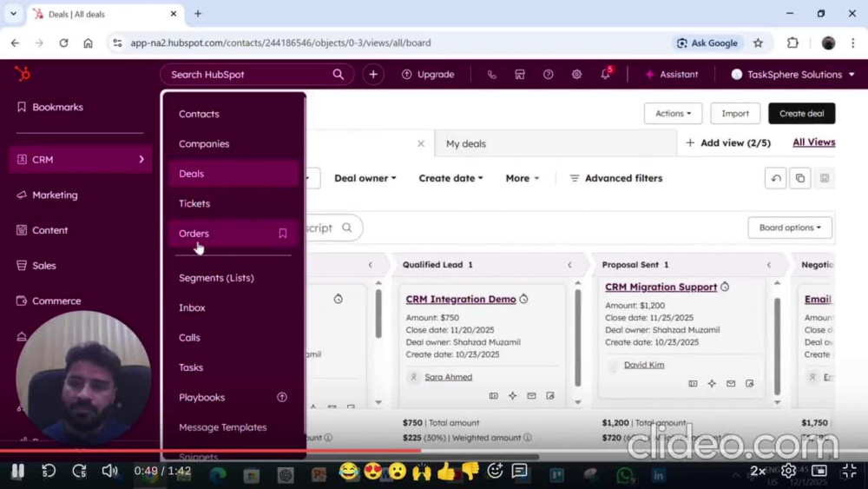Click Weighted amount info icon under Qualified Lead
The width and height of the screenshot is (868, 489).
pyautogui.click(x=528, y=438)
